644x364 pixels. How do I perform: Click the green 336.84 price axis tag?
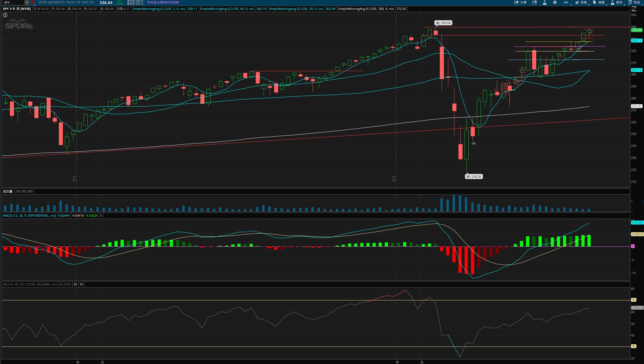(636, 30)
